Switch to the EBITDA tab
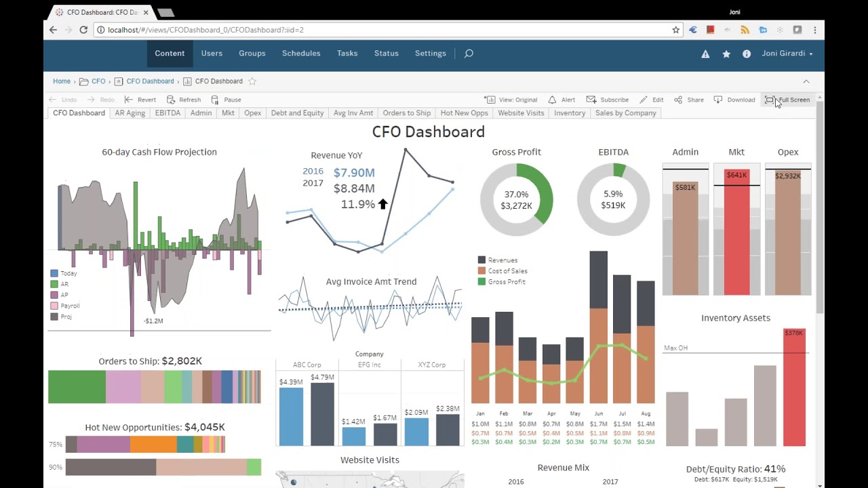 (x=167, y=113)
